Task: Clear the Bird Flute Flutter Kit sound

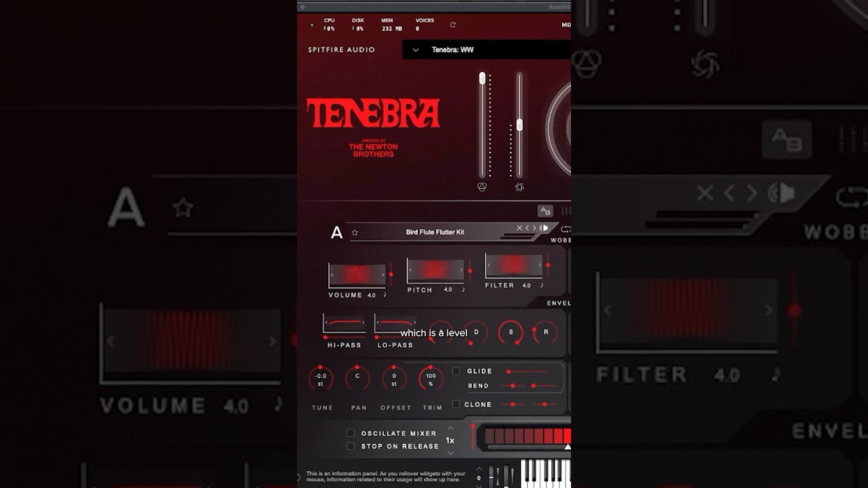Action: (x=519, y=228)
